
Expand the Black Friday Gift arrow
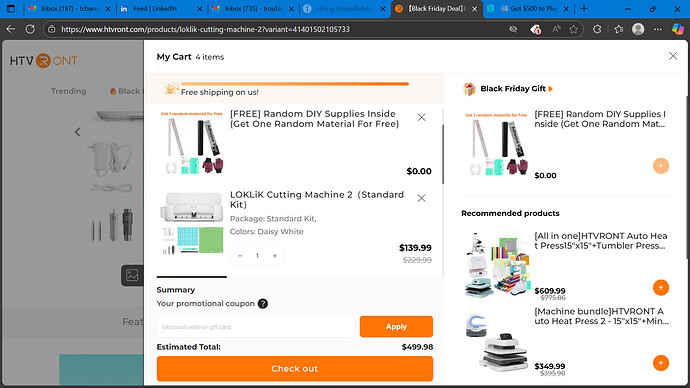click(551, 89)
